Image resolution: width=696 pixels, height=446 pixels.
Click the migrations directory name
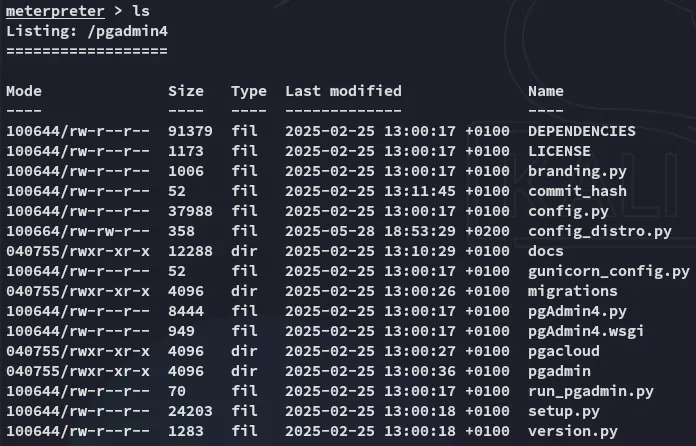coord(573,291)
